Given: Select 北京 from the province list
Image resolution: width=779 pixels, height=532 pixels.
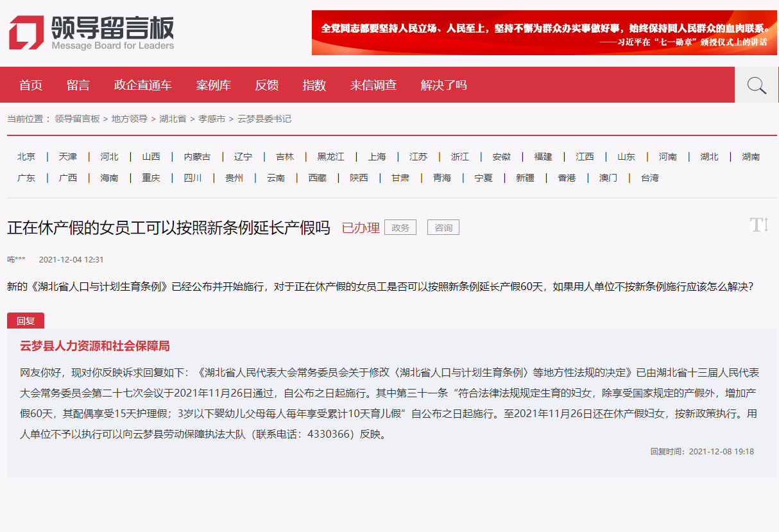Looking at the screenshot, I should click(x=26, y=157).
